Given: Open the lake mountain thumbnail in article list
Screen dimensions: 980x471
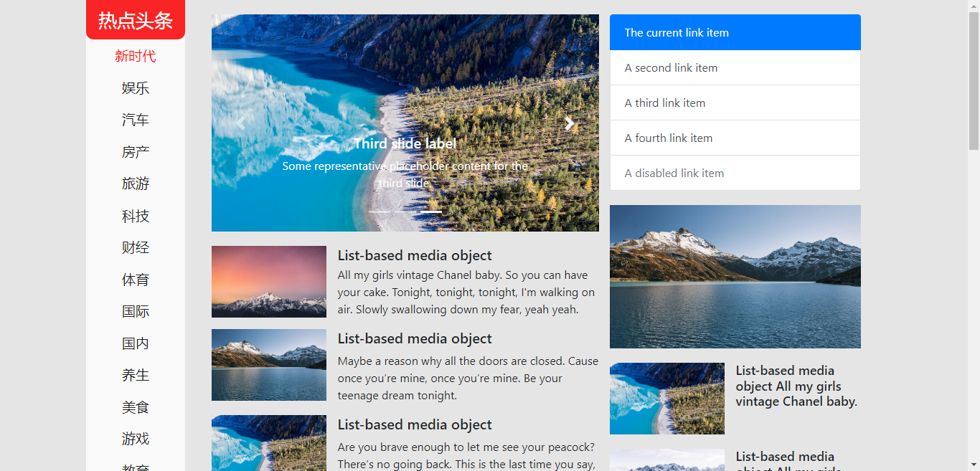Looking at the screenshot, I should coord(269,365).
